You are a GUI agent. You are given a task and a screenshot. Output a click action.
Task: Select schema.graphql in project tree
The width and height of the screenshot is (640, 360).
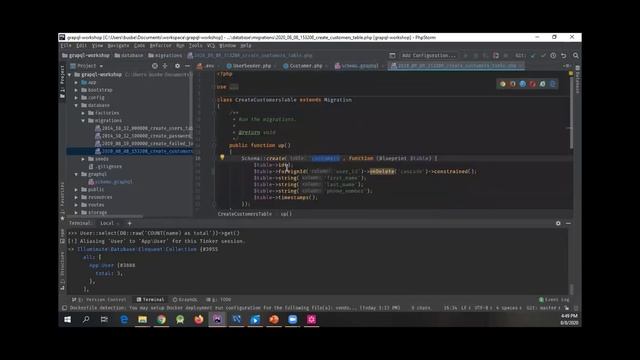tap(111, 182)
